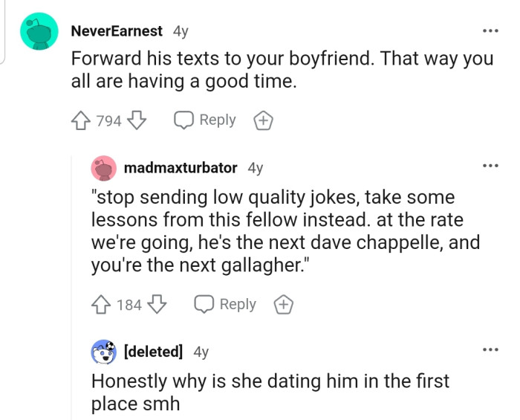520x420 pixels.
Task: Open more options for NeverEarnest's comment
Action: click(489, 31)
